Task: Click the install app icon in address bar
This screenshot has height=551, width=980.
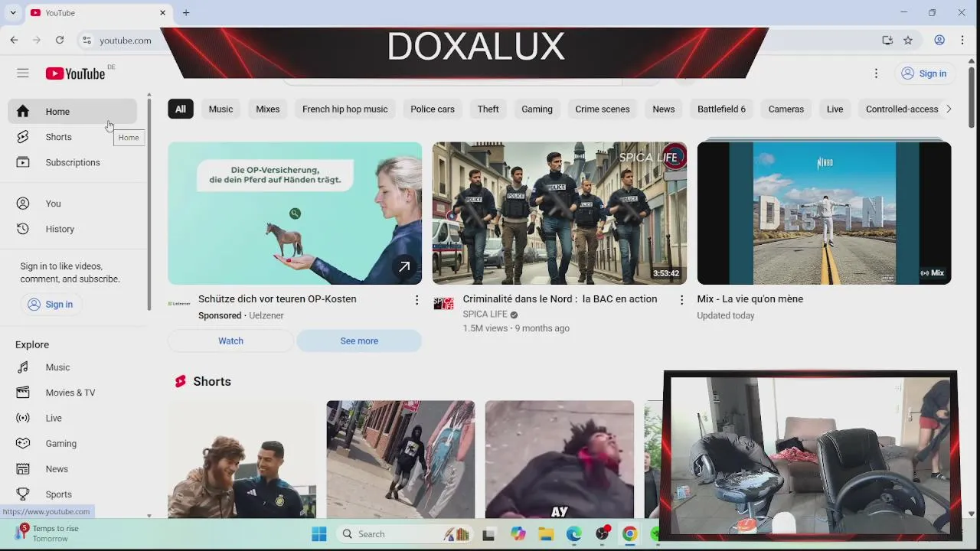Action: (x=887, y=41)
